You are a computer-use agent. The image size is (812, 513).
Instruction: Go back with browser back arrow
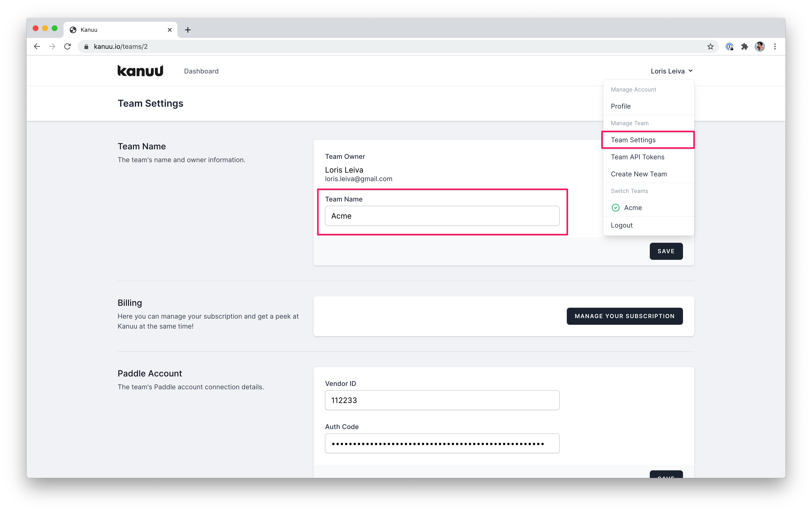[37, 46]
